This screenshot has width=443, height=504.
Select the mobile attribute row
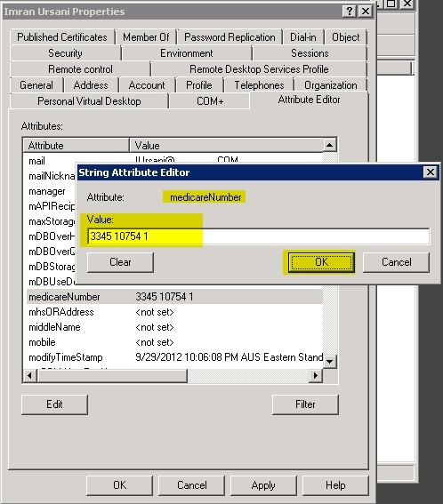point(174,342)
